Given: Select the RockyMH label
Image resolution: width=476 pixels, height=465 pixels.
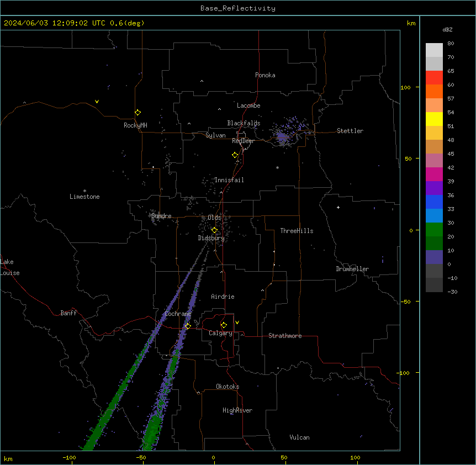Looking at the screenshot, I should (x=135, y=125).
